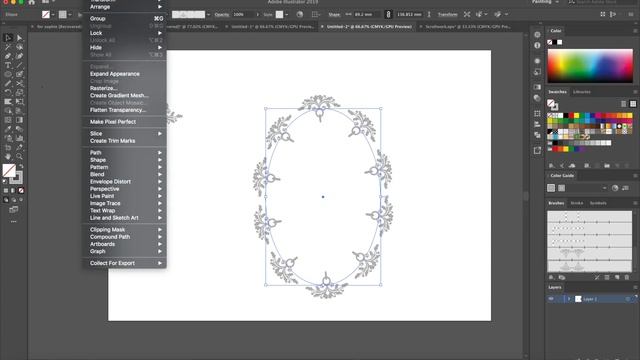Screen dimensions: 640x360
Task: Select the Scissors tool
Action: (x=19, y=83)
